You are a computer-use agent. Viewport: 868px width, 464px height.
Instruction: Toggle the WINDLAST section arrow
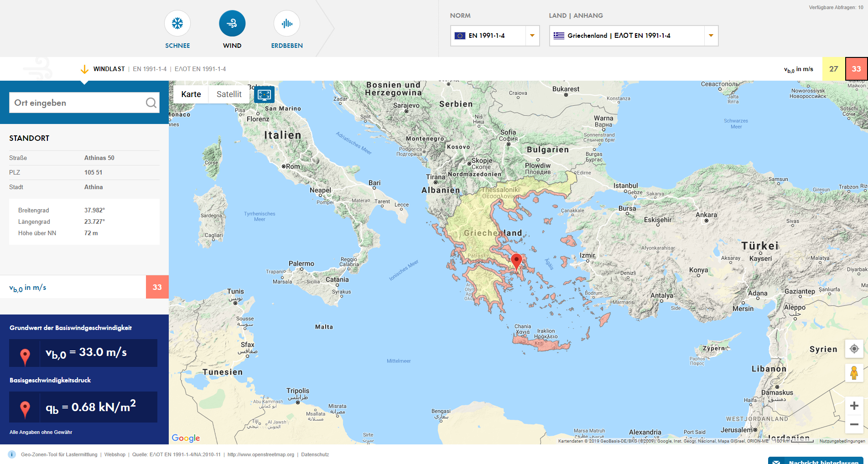pyautogui.click(x=84, y=69)
